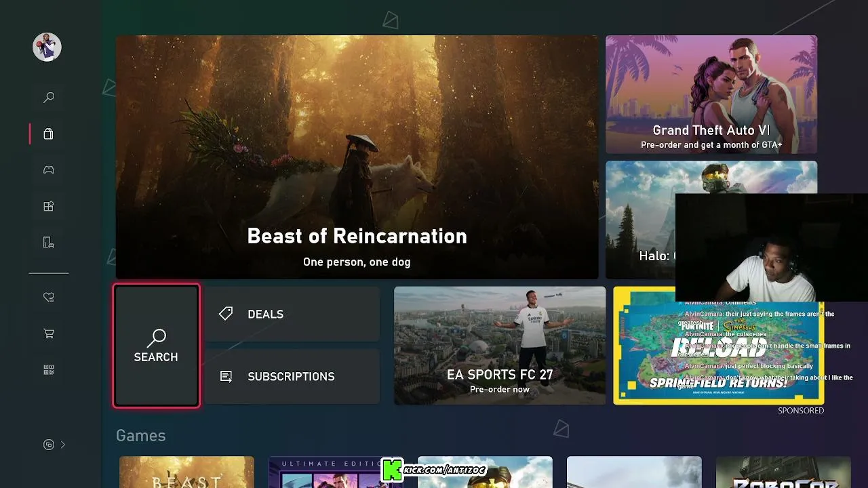Open the Grand Theft Auto VI pre-order tile
Viewport: 868px width, 488px height.
point(711,95)
